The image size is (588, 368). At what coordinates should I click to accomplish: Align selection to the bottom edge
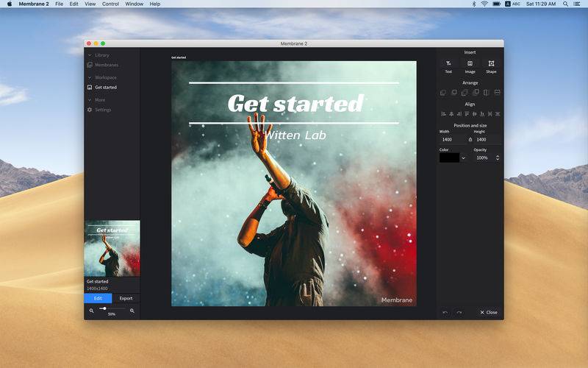click(x=482, y=114)
